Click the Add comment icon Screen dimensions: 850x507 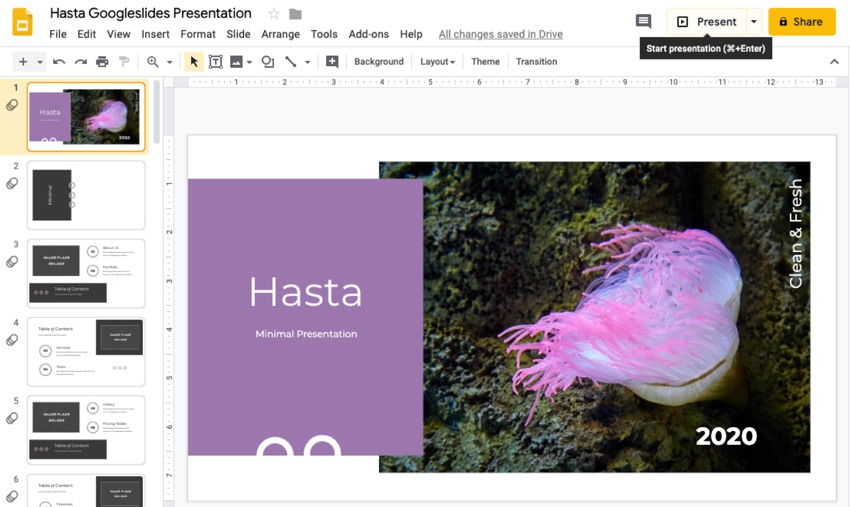[x=332, y=62]
